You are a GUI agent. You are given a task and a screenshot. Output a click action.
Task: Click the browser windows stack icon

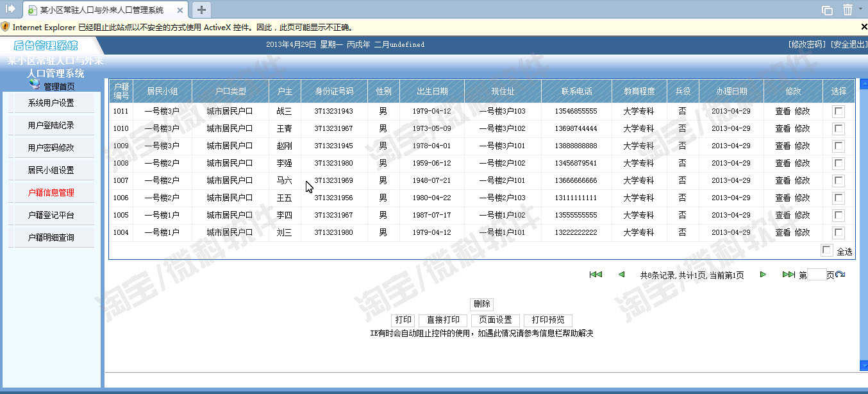[827, 10]
